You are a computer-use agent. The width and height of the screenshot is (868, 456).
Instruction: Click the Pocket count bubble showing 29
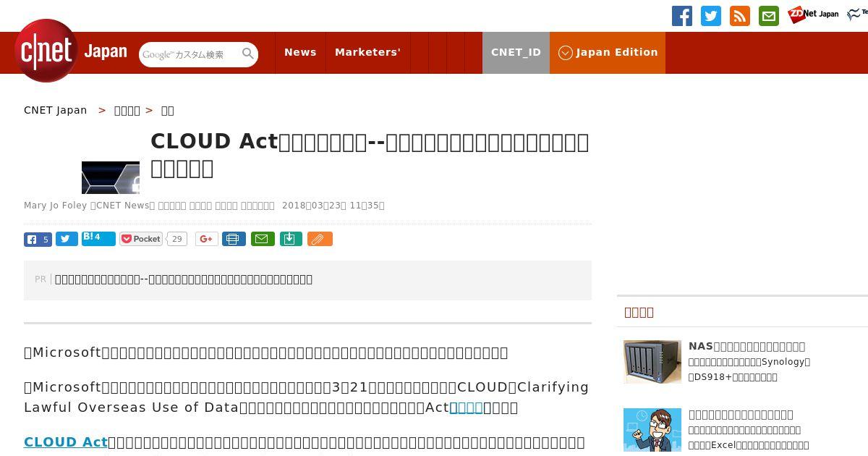click(177, 239)
